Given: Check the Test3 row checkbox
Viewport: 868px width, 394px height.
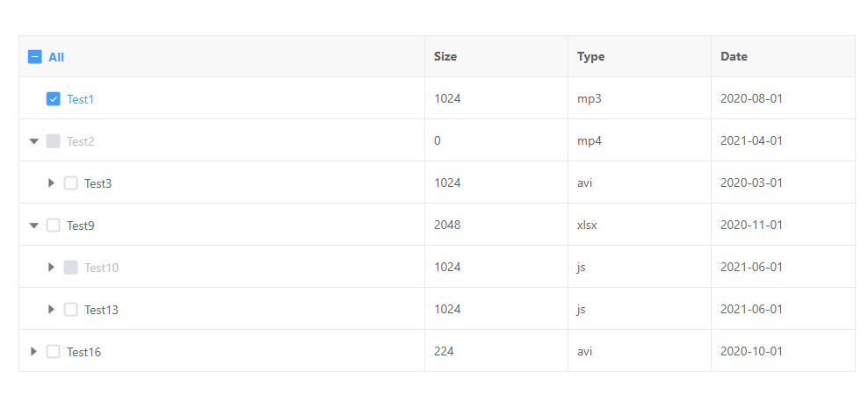Looking at the screenshot, I should 70,183.
